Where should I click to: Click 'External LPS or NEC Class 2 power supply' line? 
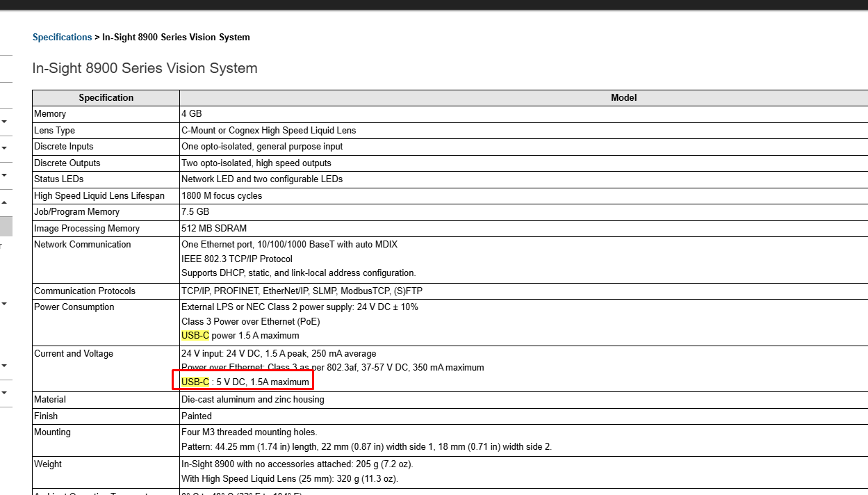click(x=300, y=307)
